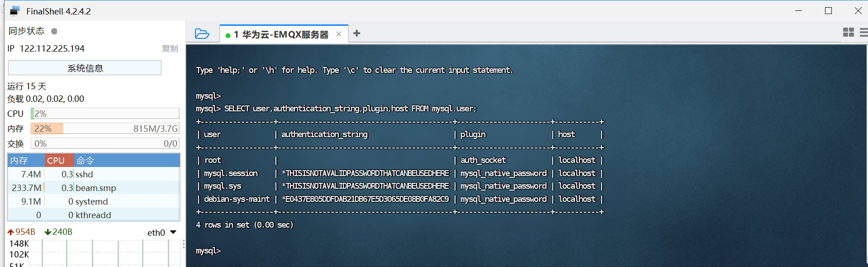
Task: Select the beam.smp process row
Action: (x=94, y=188)
